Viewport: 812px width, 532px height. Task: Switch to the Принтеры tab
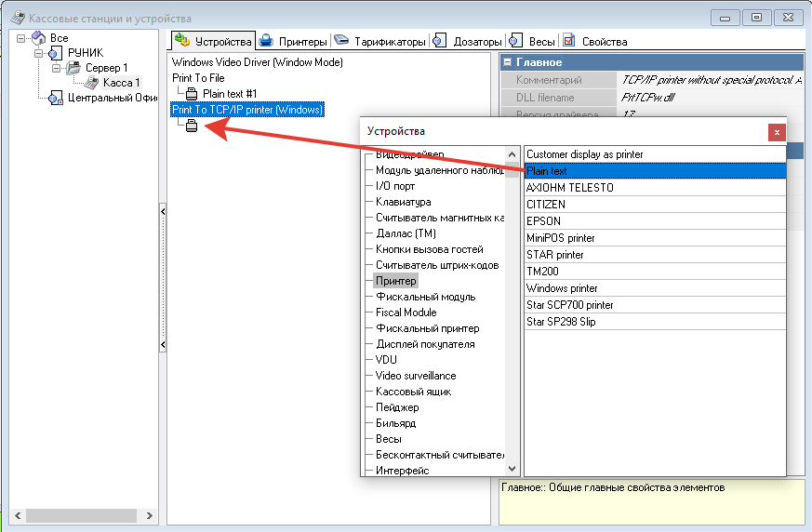(293, 41)
